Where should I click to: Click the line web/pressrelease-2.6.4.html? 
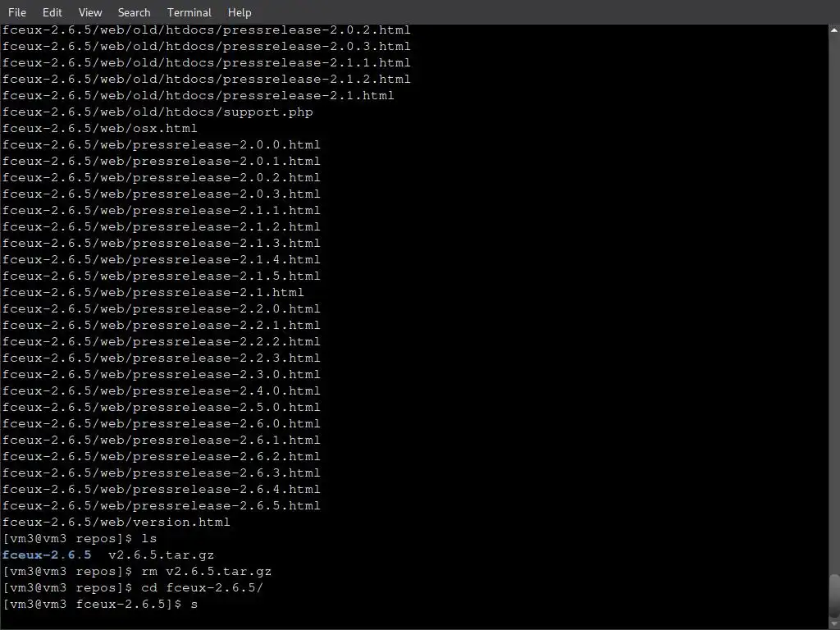tap(162, 490)
